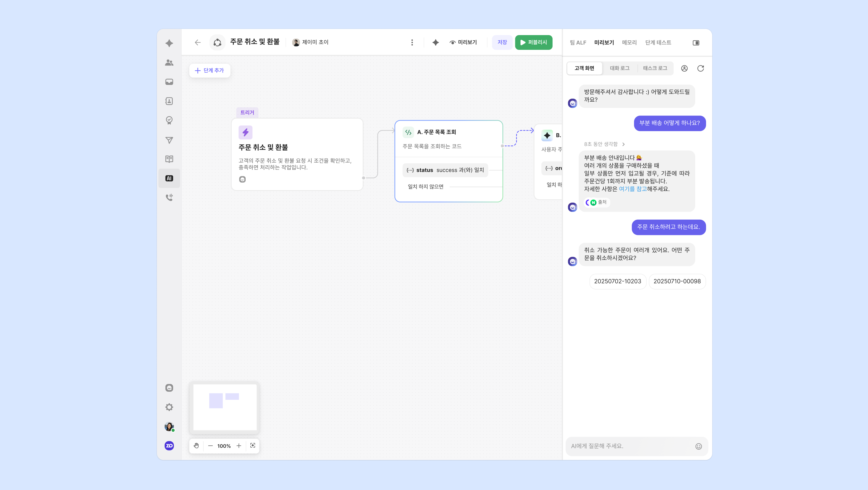Expand the 8초 동안 생각함 chevron
This screenshot has width=868, height=490.
(623, 144)
